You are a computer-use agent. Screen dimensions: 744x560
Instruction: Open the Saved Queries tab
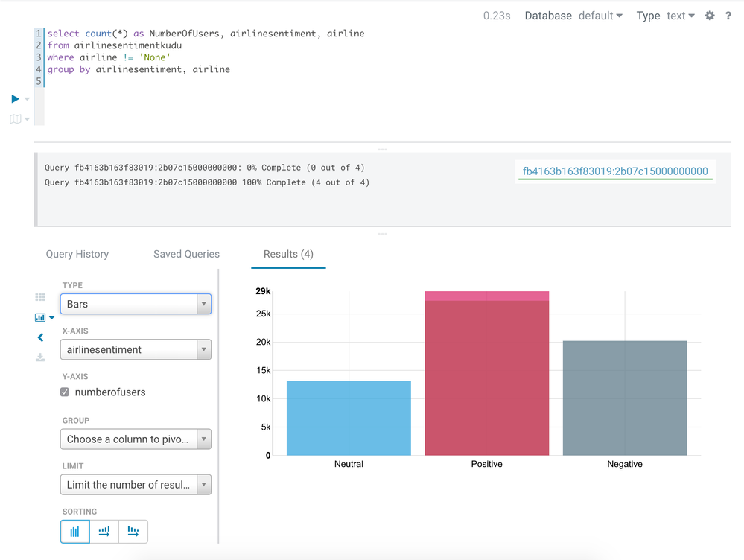(186, 254)
